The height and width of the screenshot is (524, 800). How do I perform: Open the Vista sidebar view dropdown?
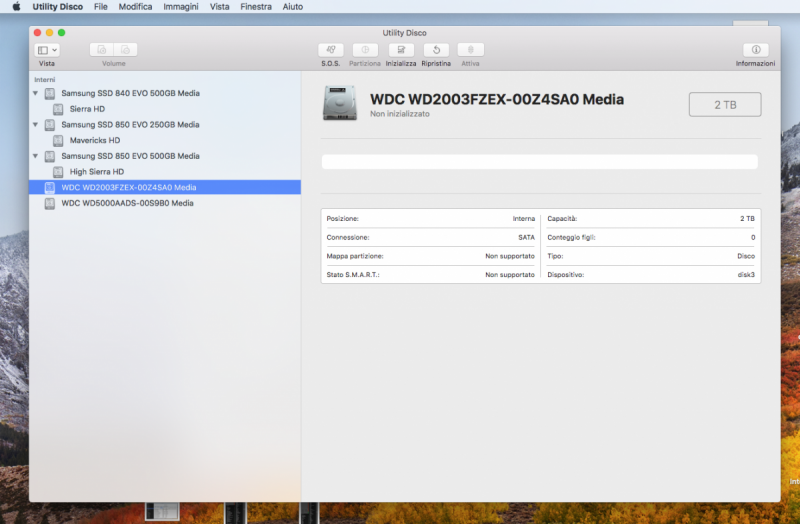47,50
